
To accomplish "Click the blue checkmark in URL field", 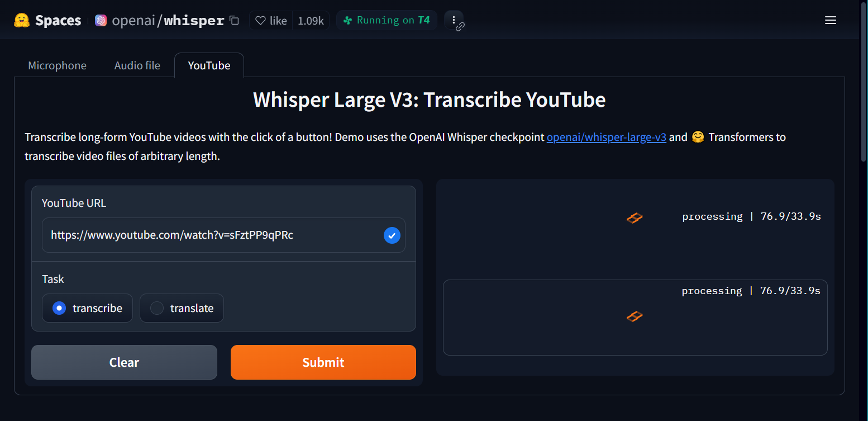I will pyautogui.click(x=392, y=235).
